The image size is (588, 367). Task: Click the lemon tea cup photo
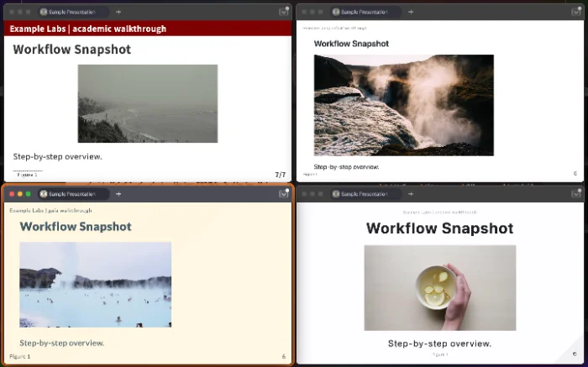tap(439, 287)
